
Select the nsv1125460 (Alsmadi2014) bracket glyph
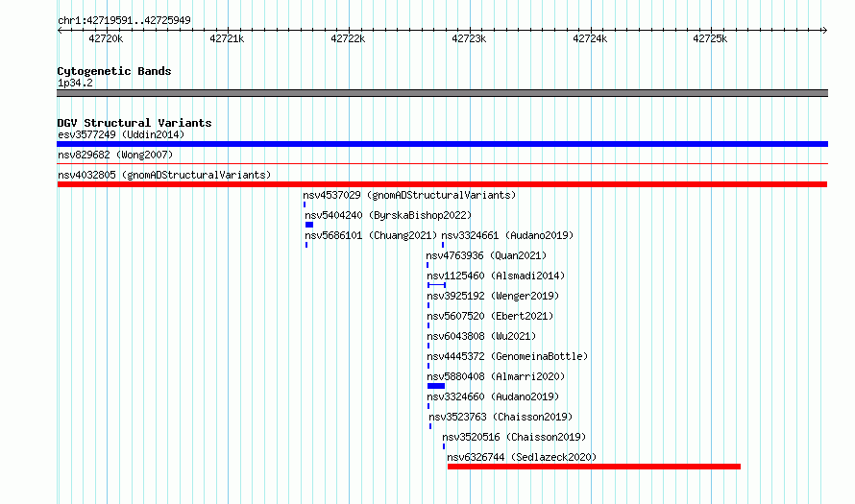click(x=437, y=285)
